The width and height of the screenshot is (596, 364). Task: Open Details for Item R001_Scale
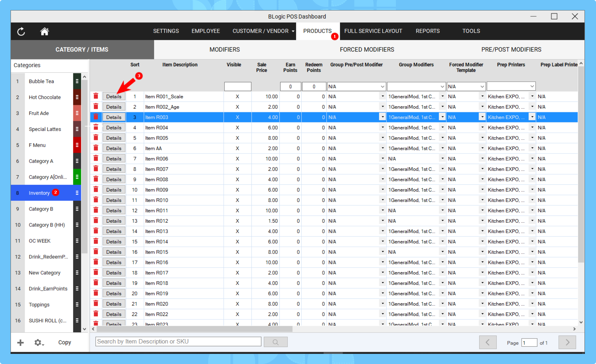coord(114,96)
